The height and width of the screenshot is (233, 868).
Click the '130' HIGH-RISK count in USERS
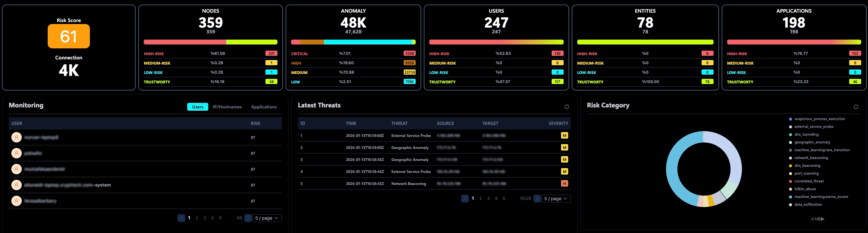pos(557,54)
